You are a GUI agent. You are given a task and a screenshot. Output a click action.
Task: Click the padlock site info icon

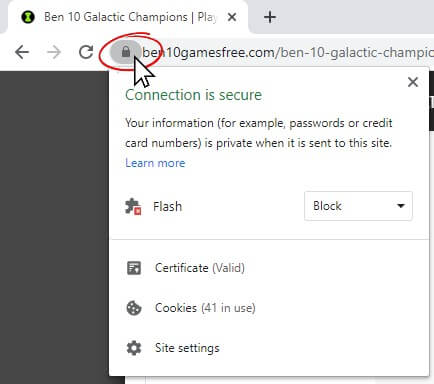(x=126, y=52)
